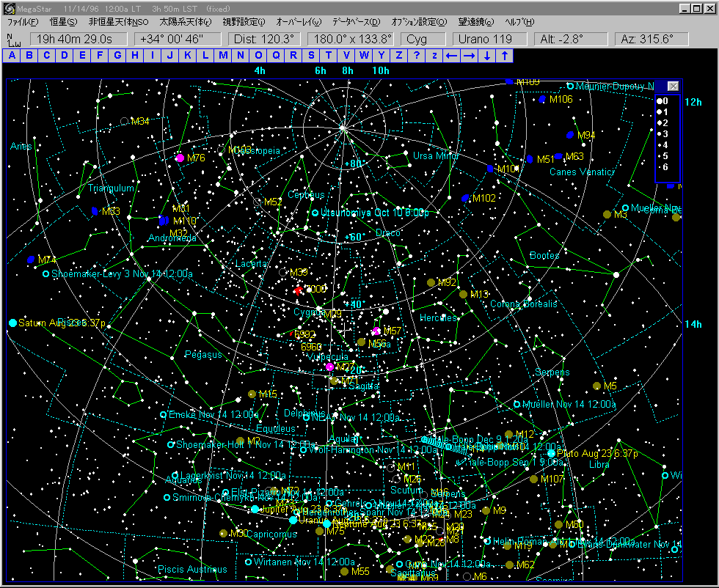Viewport: 719px width, 588px height.
Task: Click toolbar button G
Action: [117, 56]
